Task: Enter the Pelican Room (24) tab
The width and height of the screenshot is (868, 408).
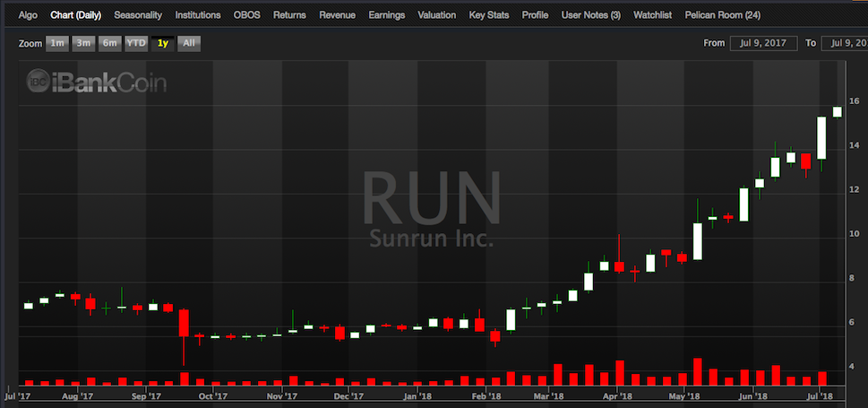Action: click(x=722, y=15)
